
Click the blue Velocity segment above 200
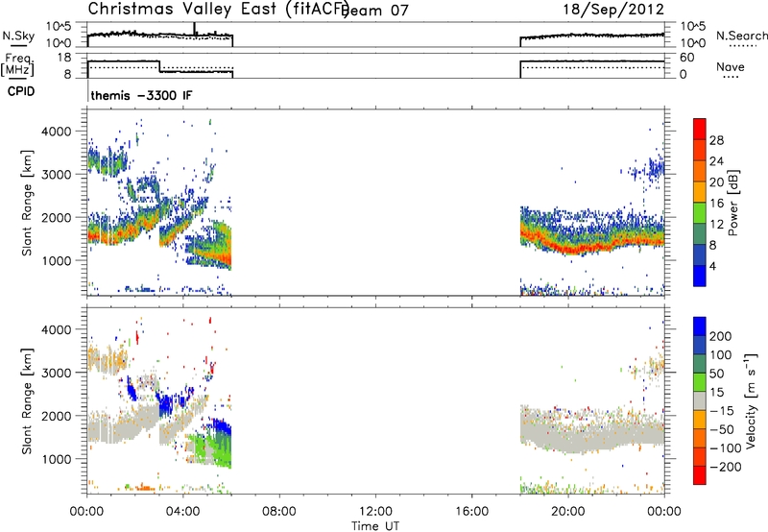tap(700, 326)
